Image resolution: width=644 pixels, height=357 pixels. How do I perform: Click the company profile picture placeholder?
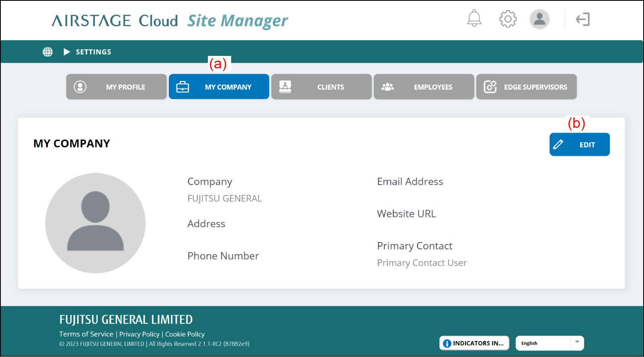95,223
